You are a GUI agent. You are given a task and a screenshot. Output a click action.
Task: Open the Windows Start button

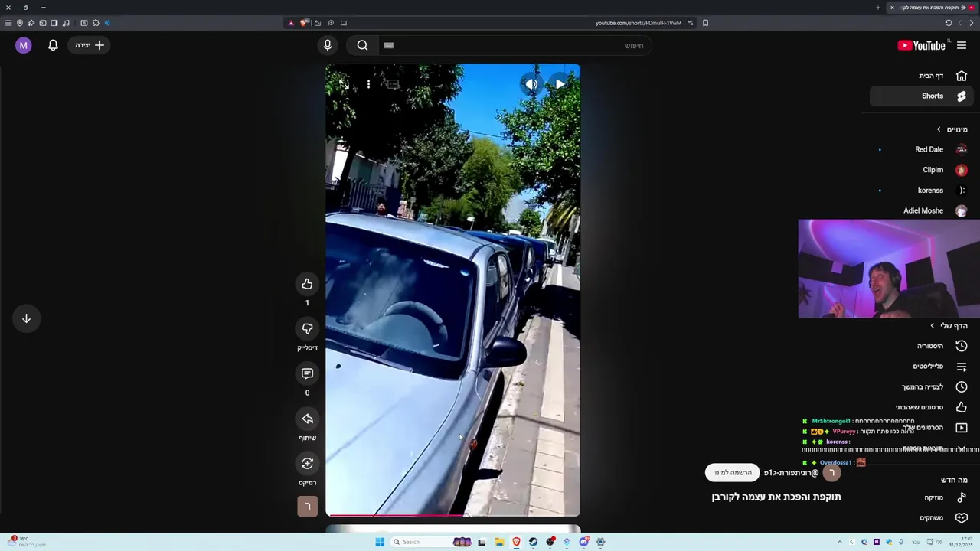click(x=379, y=542)
